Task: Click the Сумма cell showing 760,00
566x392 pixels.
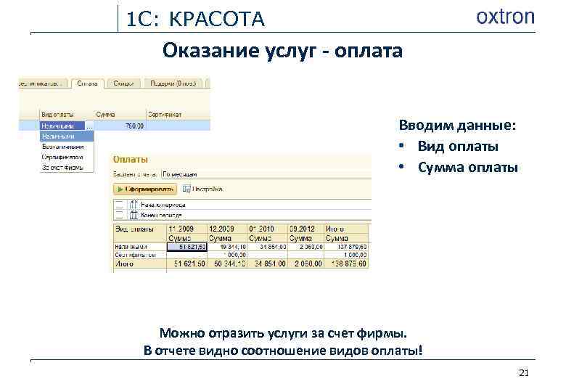Action: [x=120, y=126]
